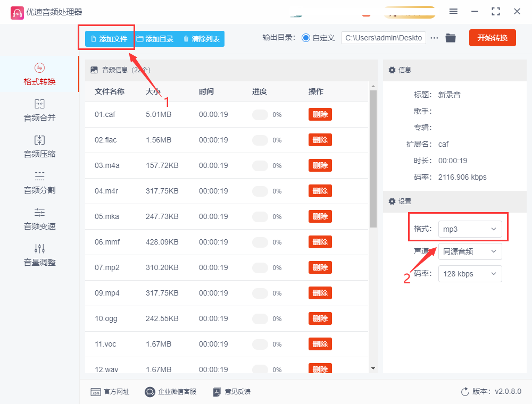Remove the 07.mp2 row
This screenshot has width=532, height=404.
320,267
